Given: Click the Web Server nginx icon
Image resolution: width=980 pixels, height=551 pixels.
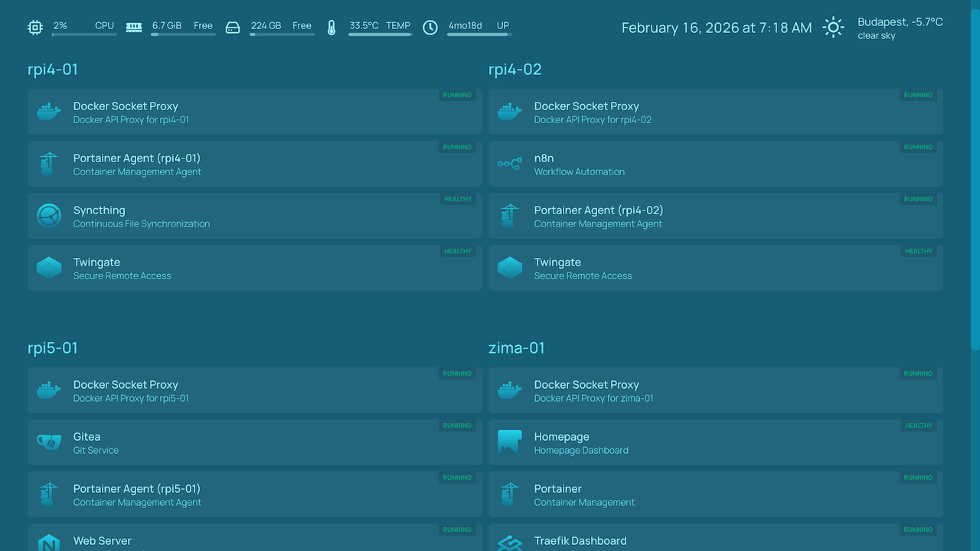Looking at the screenshot, I should coord(49,543).
